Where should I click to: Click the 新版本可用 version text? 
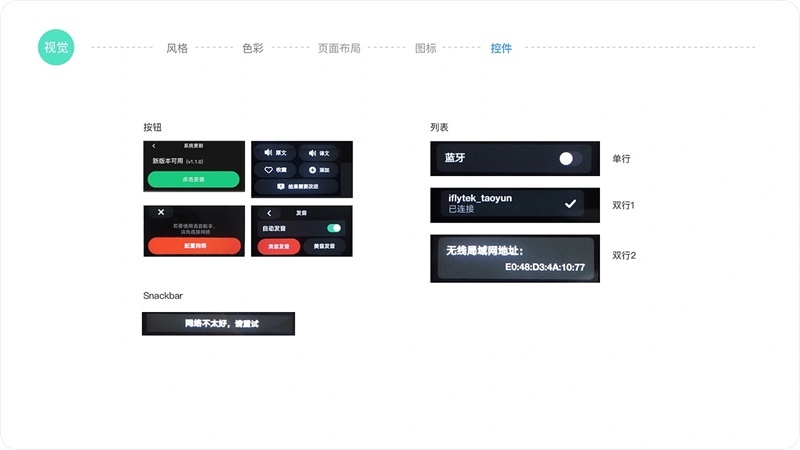point(178,161)
